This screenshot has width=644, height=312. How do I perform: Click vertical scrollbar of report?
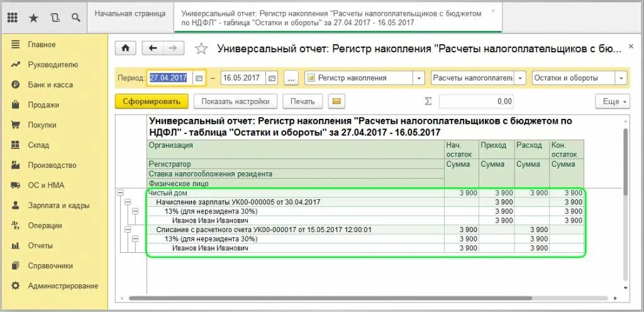tap(625, 162)
